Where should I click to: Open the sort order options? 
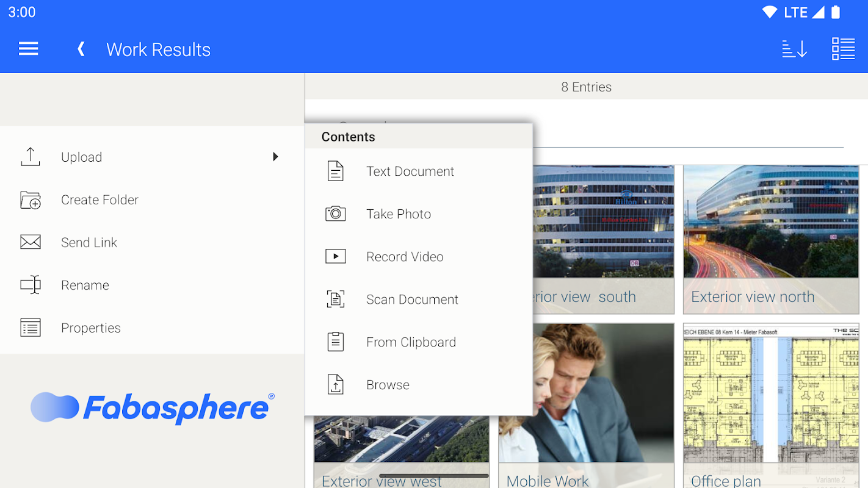point(795,49)
